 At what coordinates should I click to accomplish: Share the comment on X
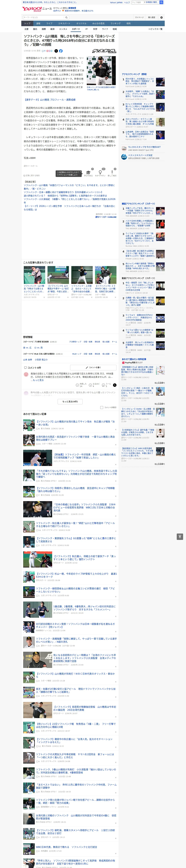[x=115, y=385]
